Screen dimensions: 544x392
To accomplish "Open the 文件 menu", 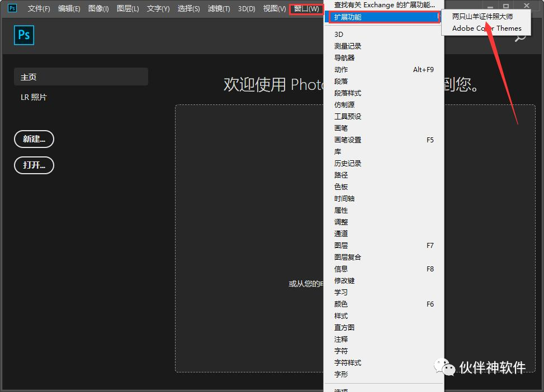I will (38, 8).
